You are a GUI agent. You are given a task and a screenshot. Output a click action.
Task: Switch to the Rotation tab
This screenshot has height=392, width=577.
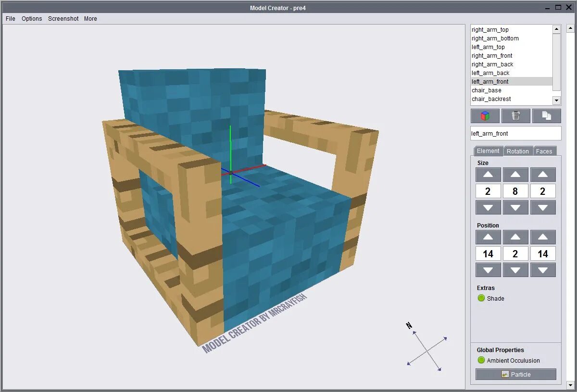(x=518, y=151)
